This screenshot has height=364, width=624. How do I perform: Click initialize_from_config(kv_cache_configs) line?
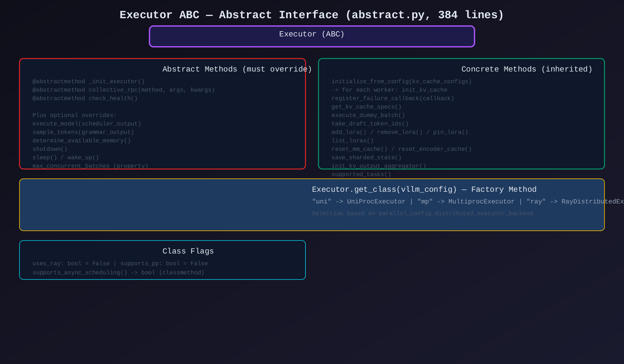[401, 82]
